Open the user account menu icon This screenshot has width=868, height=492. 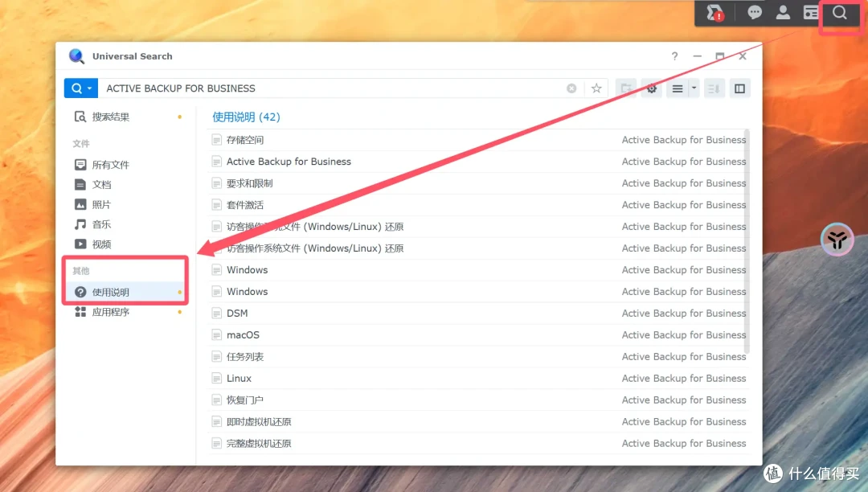(783, 13)
